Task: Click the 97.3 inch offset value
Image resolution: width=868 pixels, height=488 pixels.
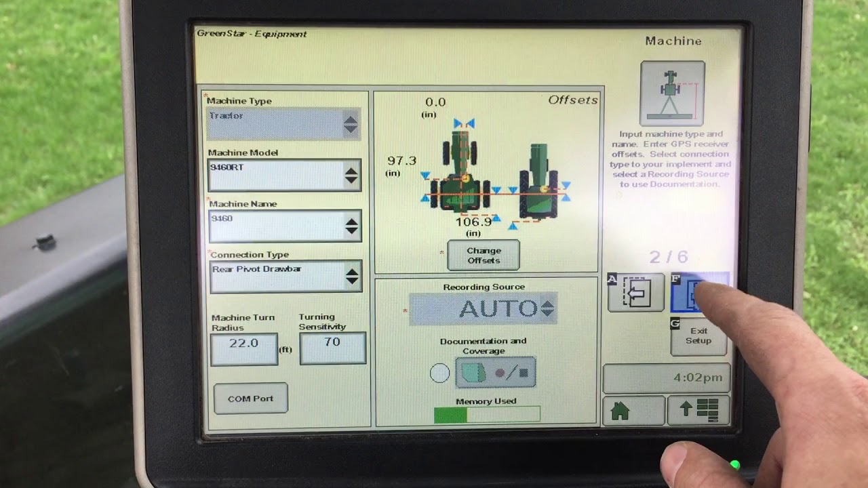Action: (x=401, y=161)
